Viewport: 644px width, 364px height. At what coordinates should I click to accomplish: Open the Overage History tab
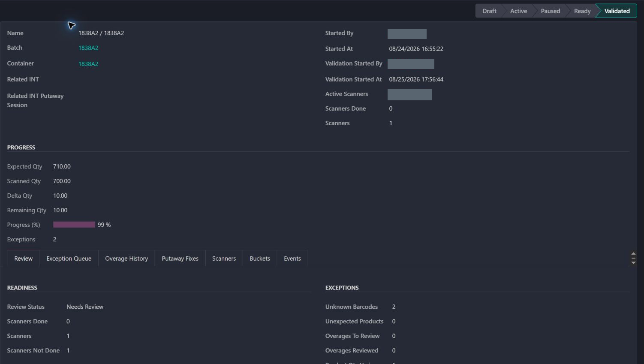pos(126,259)
